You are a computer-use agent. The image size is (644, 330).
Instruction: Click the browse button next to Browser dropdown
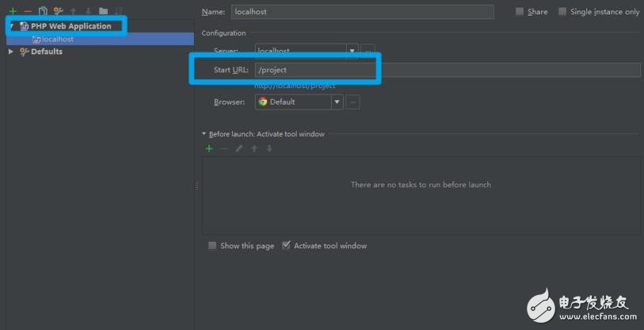pos(353,102)
